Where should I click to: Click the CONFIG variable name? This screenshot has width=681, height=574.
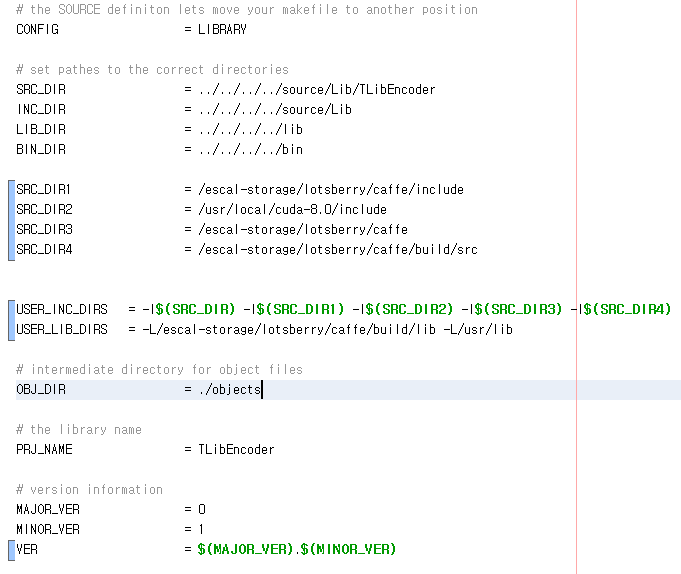pyautogui.click(x=37, y=30)
